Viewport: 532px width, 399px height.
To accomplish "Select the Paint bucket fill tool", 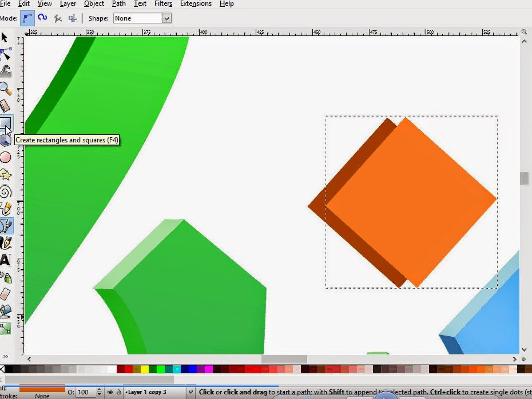I will click(x=5, y=311).
